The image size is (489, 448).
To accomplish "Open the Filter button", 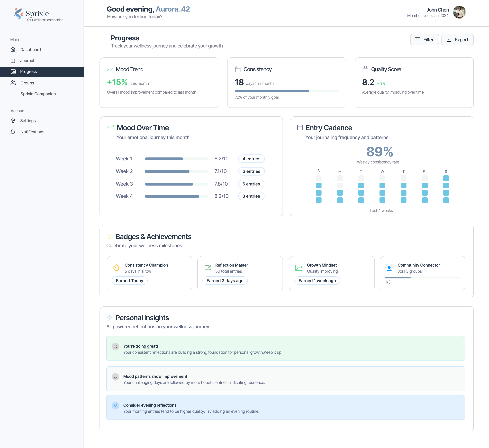I will (424, 40).
